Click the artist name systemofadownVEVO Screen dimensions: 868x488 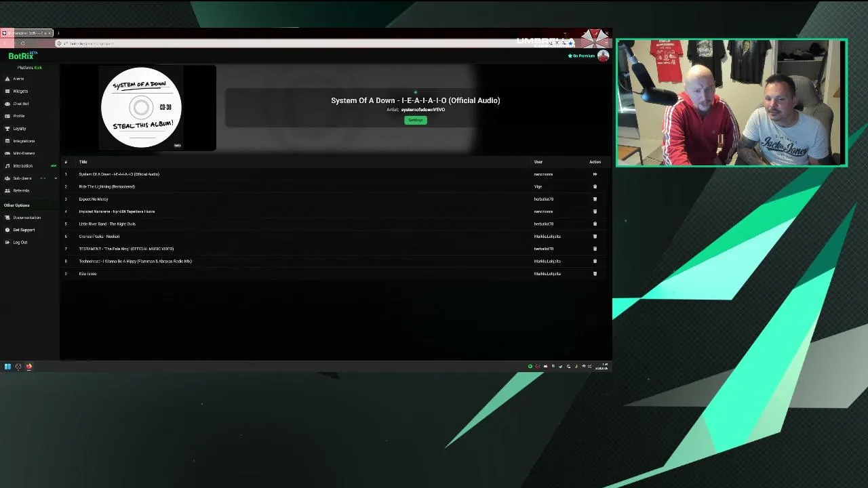click(423, 110)
